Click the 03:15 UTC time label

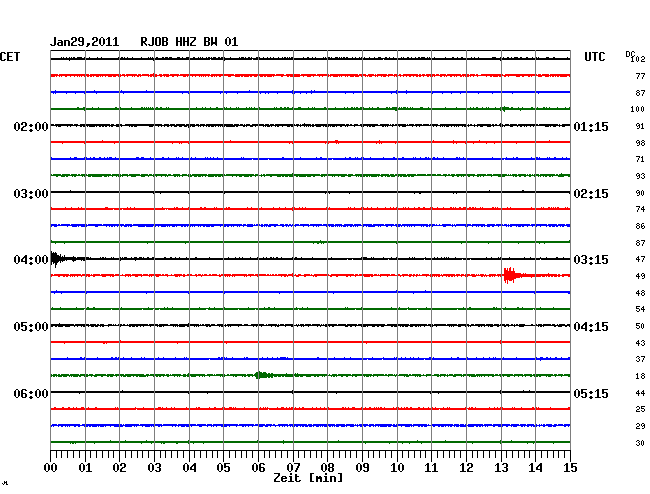tap(591, 260)
